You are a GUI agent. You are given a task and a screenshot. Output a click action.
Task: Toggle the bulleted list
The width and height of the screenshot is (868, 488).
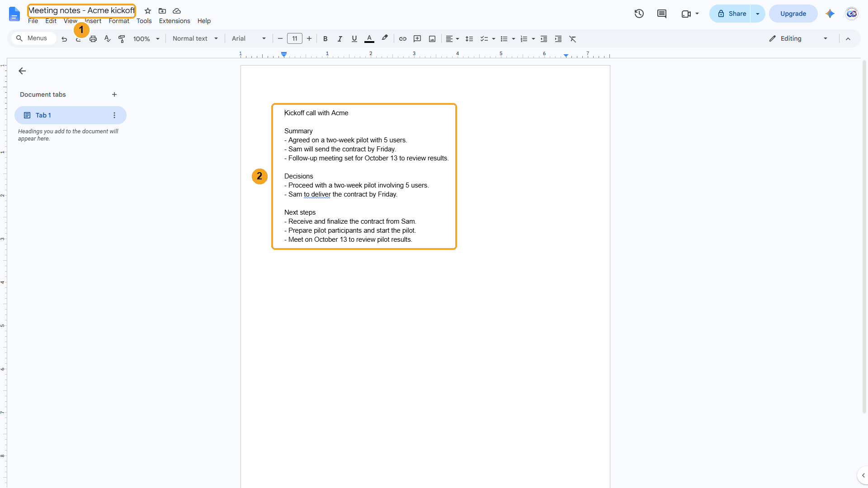point(504,39)
